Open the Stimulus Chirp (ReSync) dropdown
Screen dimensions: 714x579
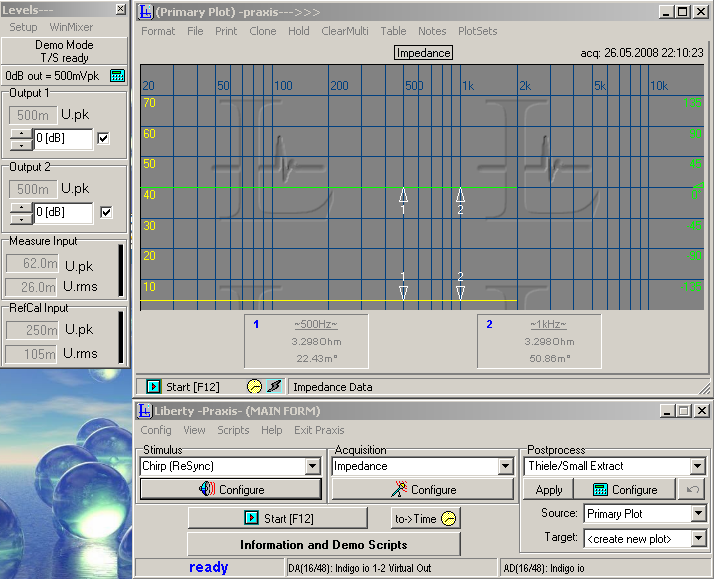(x=312, y=467)
